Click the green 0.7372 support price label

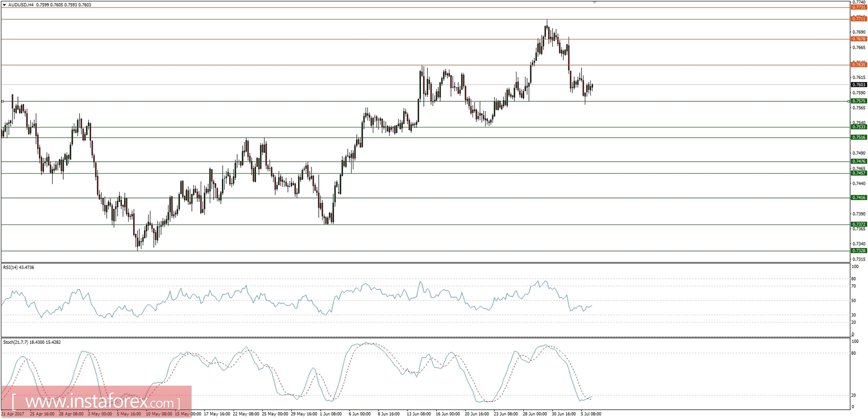[859, 224]
